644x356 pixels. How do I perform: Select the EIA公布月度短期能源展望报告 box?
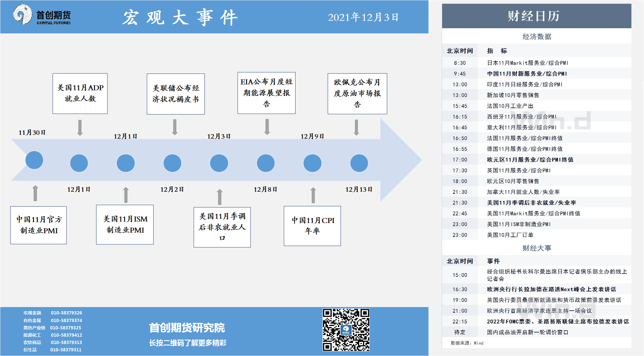click(x=267, y=93)
